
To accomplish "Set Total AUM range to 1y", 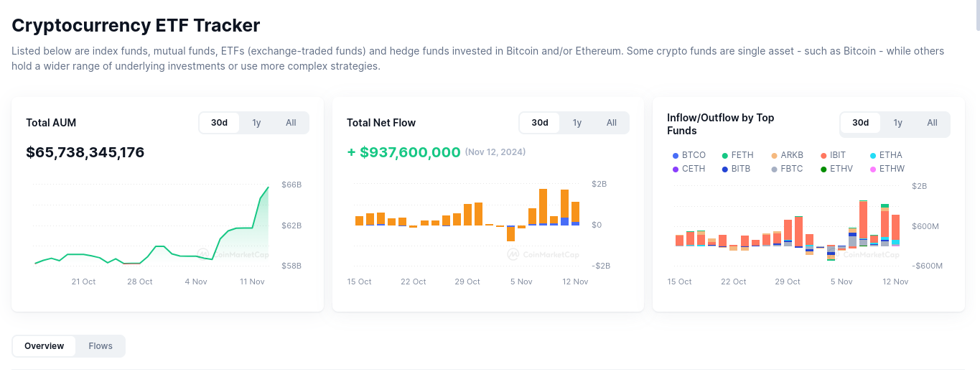I will pos(256,123).
